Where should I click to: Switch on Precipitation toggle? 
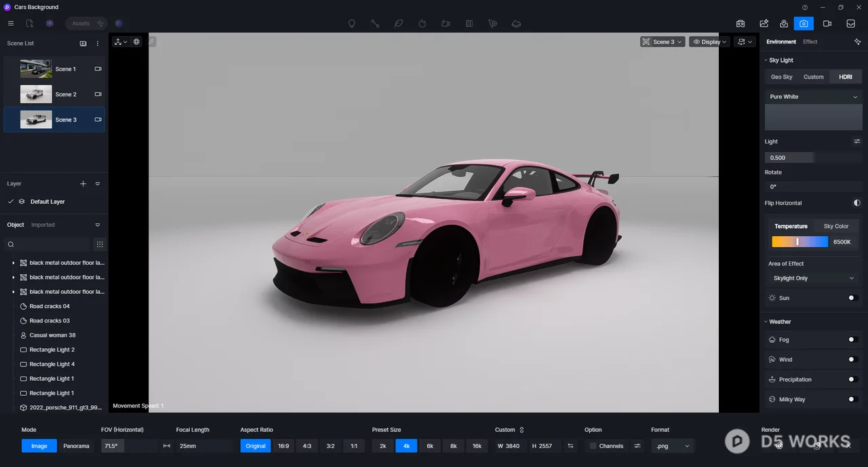(853, 379)
